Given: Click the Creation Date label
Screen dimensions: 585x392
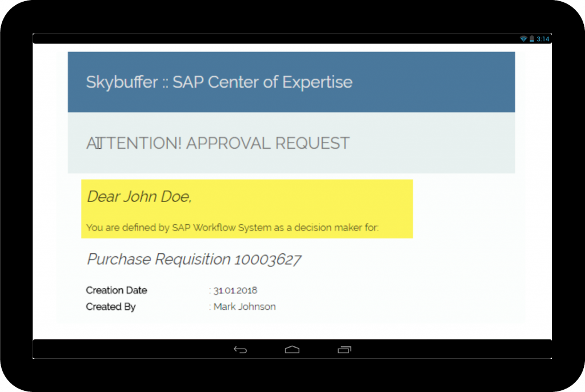Looking at the screenshot, I should [117, 290].
